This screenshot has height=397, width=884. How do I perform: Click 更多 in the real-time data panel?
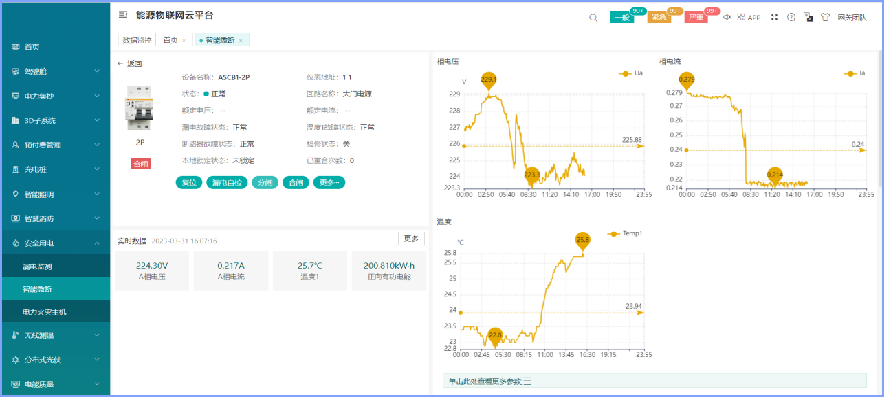point(412,239)
